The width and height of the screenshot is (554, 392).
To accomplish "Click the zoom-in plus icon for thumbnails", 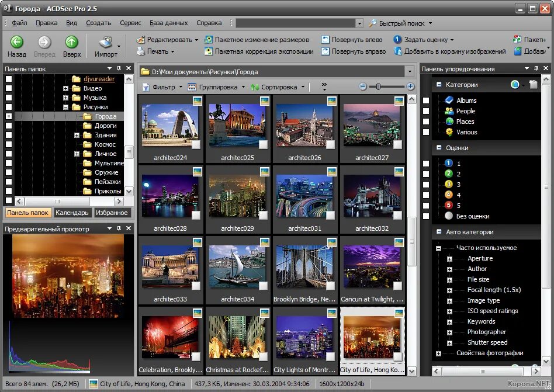I will 410,86.
